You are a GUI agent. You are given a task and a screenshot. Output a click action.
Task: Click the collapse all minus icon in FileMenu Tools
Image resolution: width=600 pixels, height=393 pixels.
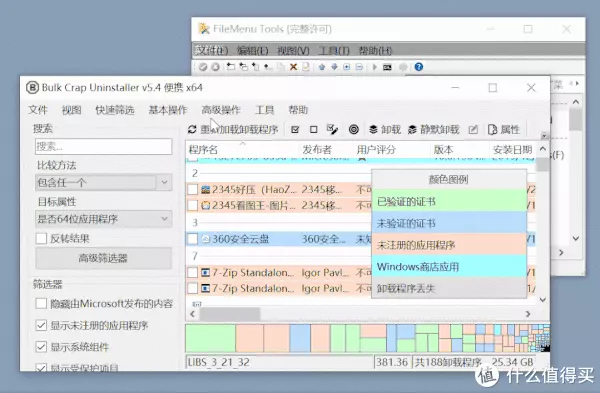coord(359,67)
